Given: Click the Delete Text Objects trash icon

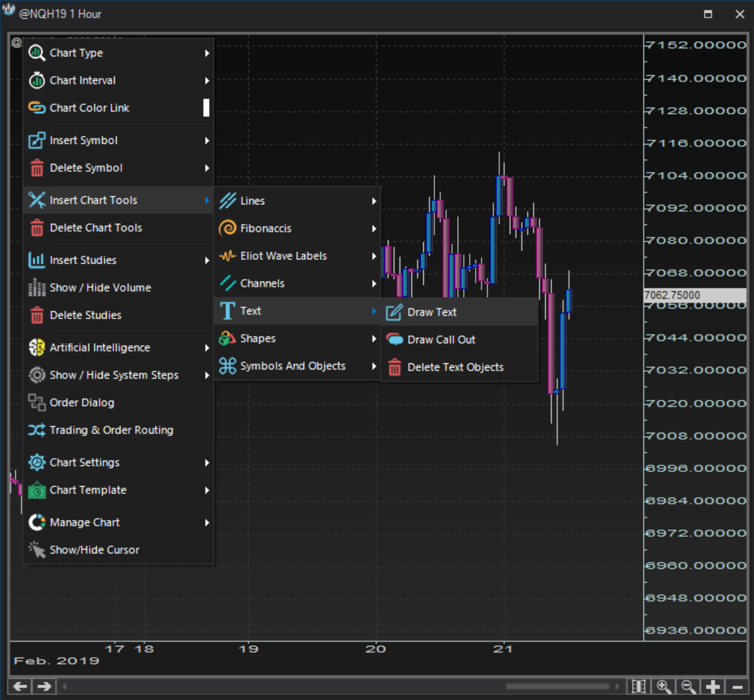Looking at the screenshot, I should point(394,367).
